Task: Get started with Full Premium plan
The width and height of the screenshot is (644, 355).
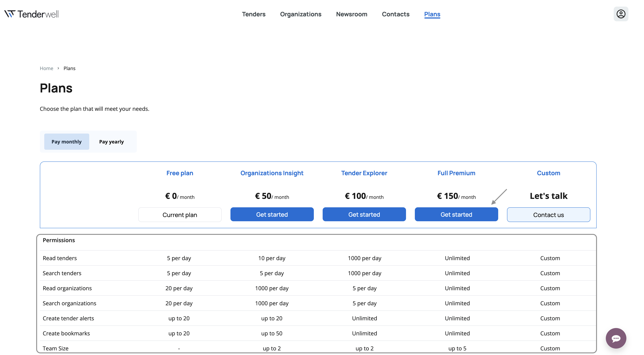Action: [456, 214]
